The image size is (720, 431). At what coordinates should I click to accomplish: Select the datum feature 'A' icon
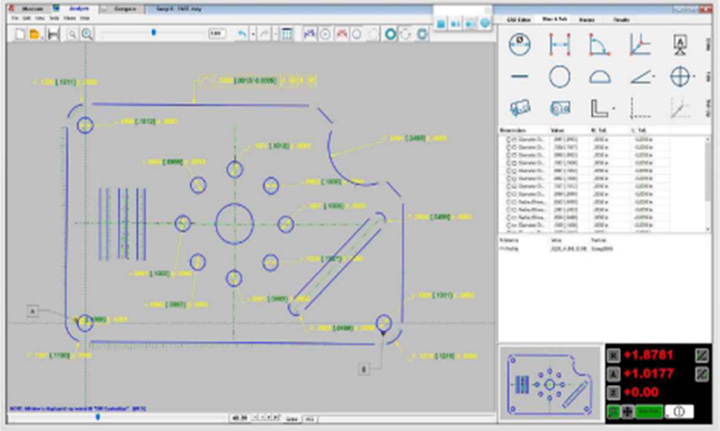(680, 45)
